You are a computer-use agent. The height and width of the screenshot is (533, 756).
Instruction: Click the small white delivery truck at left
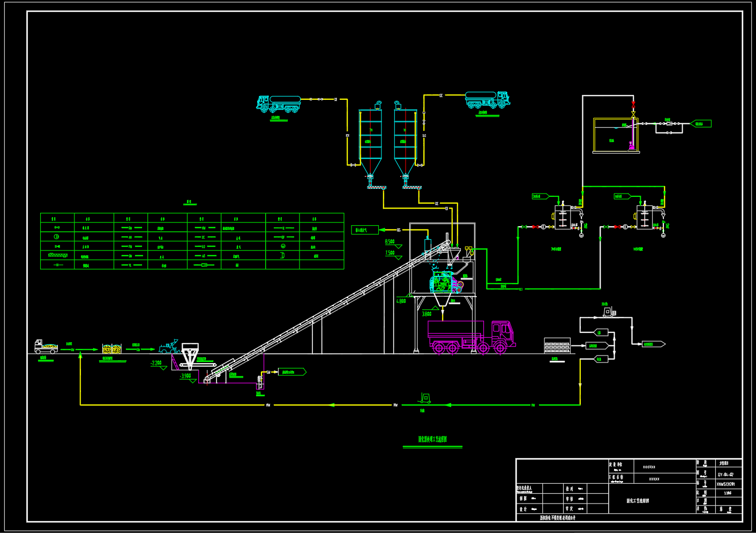click(46, 346)
